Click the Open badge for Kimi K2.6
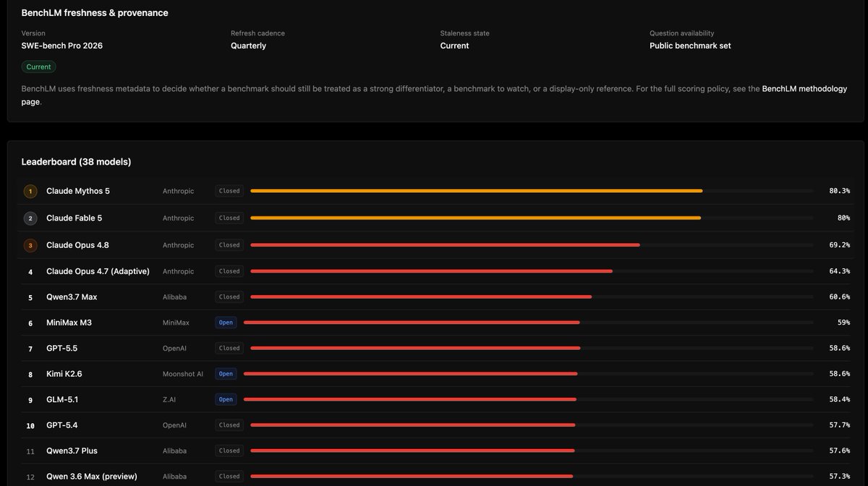Image resolution: width=868 pixels, height=486 pixels. [226, 374]
